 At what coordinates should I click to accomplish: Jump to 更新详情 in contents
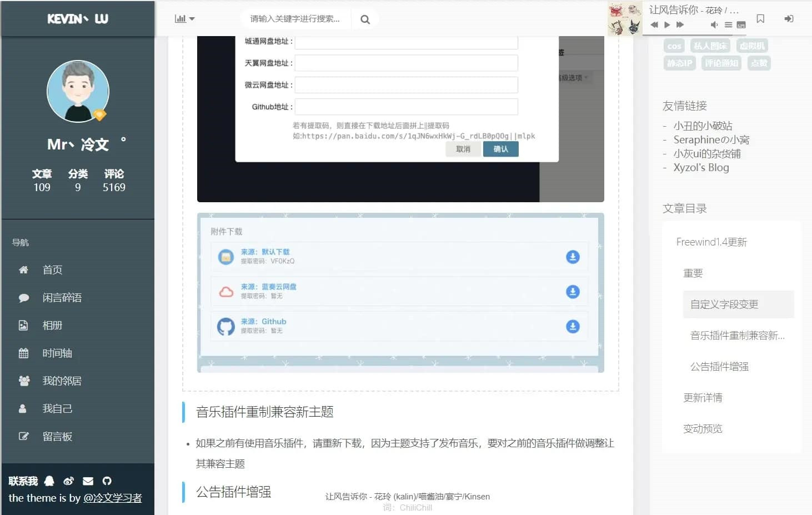[x=703, y=398]
